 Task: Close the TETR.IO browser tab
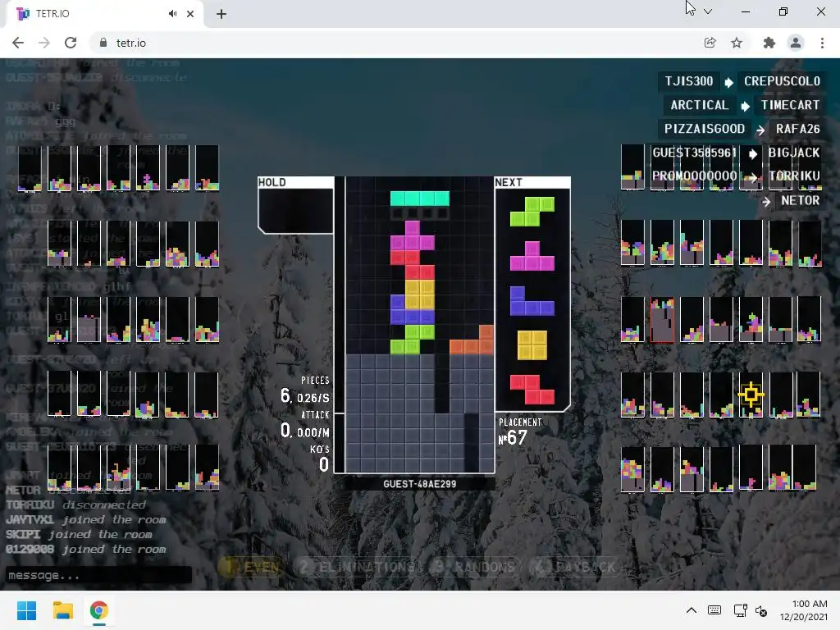(x=190, y=14)
